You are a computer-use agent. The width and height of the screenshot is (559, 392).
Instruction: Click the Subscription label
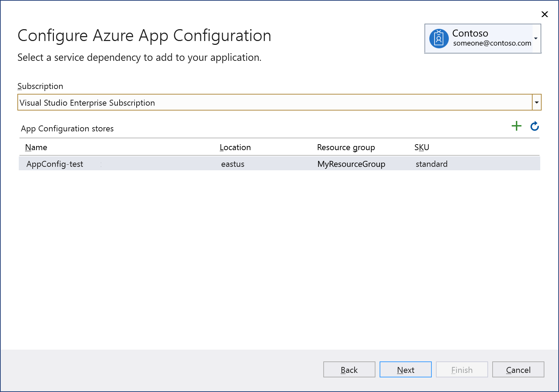[40, 86]
